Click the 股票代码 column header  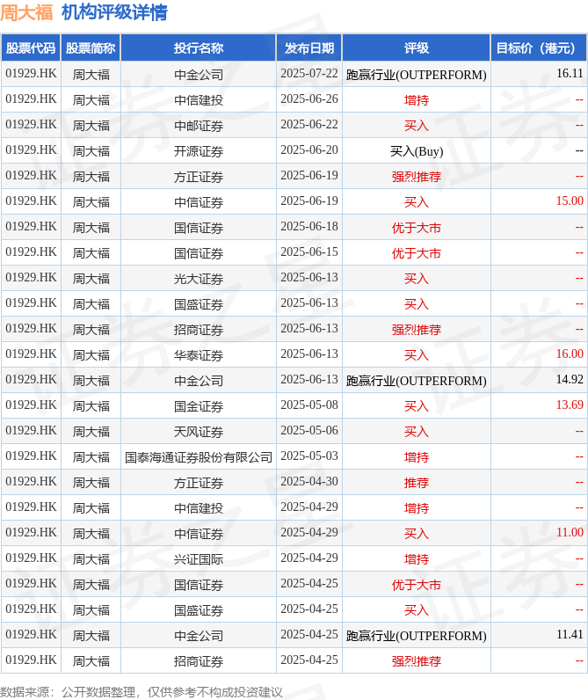click(31, 48)
